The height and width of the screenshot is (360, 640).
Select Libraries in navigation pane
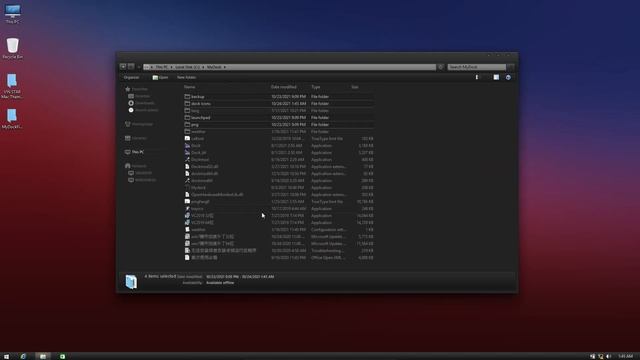click(x=136, y=138)
